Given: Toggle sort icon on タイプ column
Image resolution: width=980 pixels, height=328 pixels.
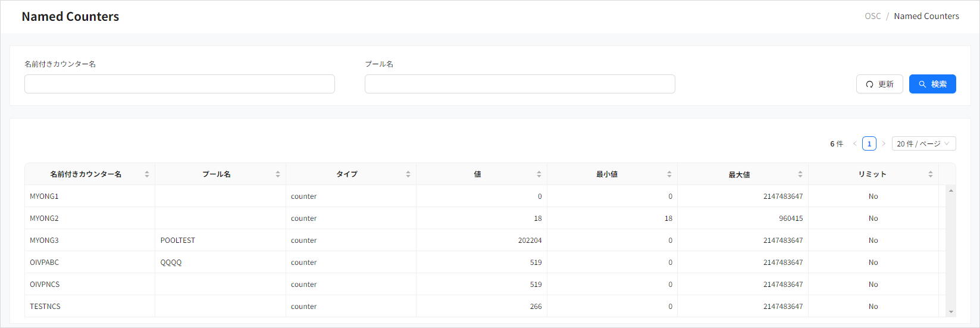Looking at the screenshot, I should click(x=408, y=174).
